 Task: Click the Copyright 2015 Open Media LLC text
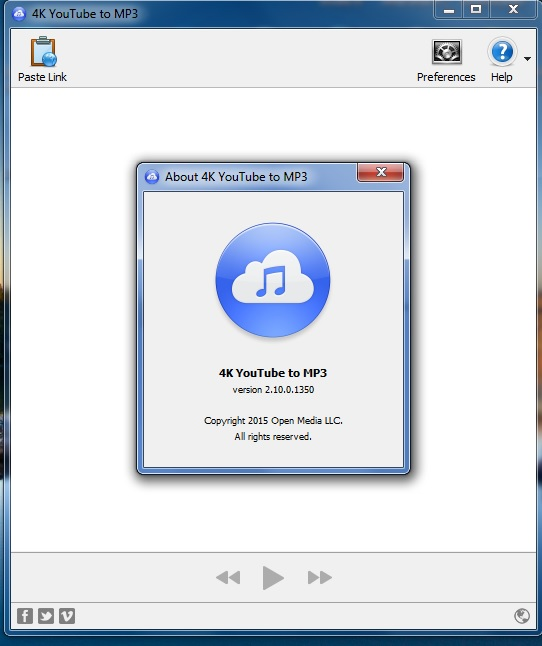273,421
